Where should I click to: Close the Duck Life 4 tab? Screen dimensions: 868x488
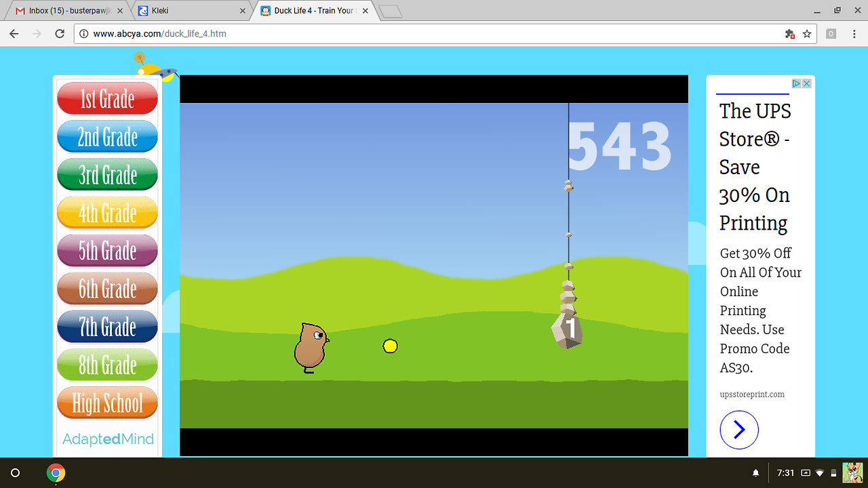(366, 11)
